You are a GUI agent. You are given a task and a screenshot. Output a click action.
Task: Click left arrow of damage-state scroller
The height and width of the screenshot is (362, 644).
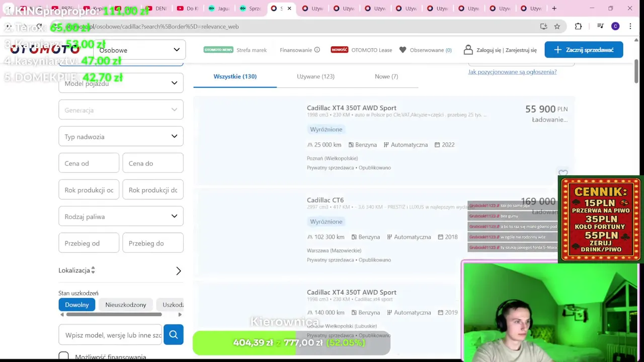62,315
